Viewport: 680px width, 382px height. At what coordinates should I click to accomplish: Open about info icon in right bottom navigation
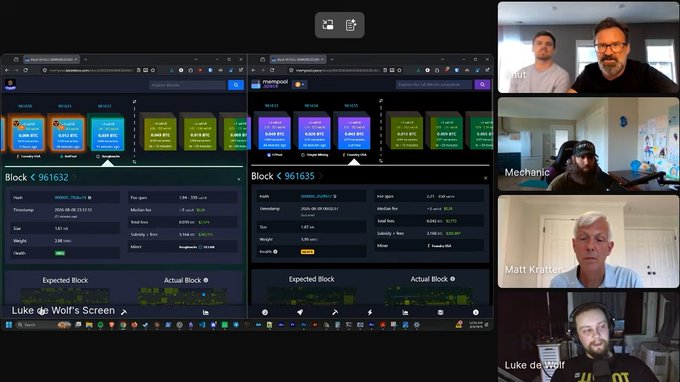[475, 312]
